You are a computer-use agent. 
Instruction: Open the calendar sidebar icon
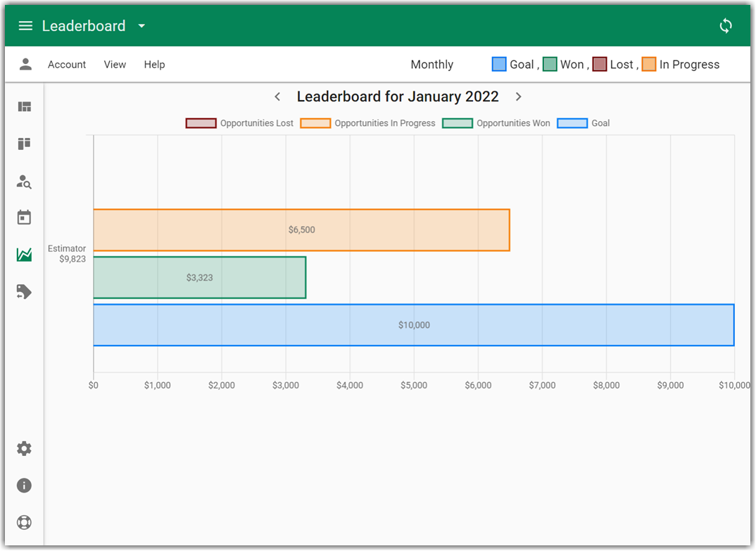pyautogui.click(x=24, y=217)
